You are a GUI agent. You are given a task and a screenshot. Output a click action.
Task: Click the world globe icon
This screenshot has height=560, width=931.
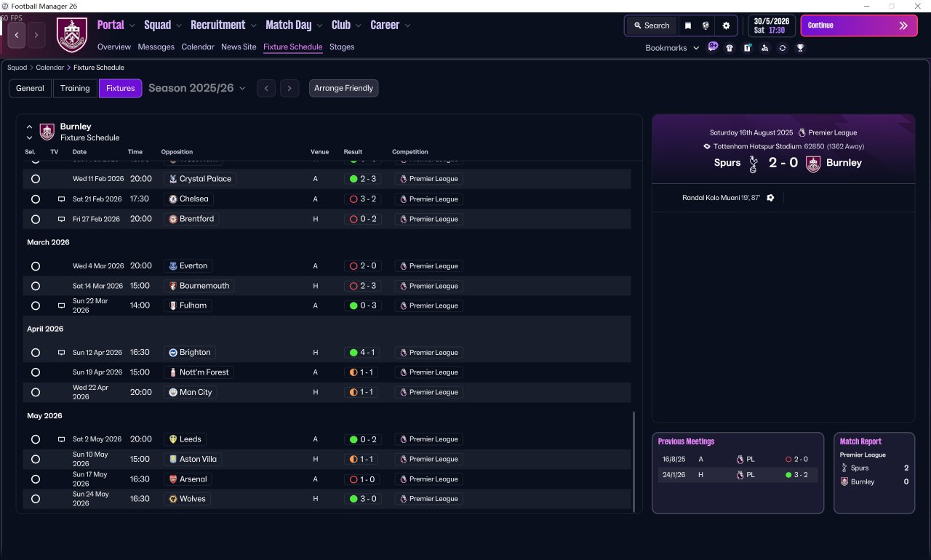706,25
